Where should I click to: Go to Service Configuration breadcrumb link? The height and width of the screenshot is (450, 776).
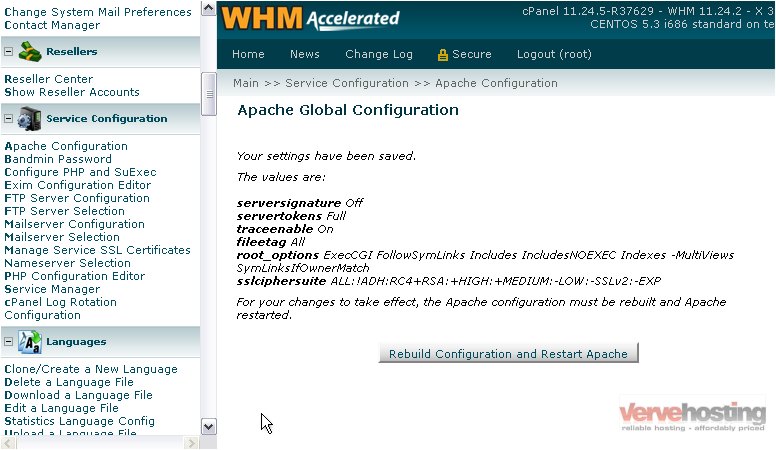click(x=347, y=83)
